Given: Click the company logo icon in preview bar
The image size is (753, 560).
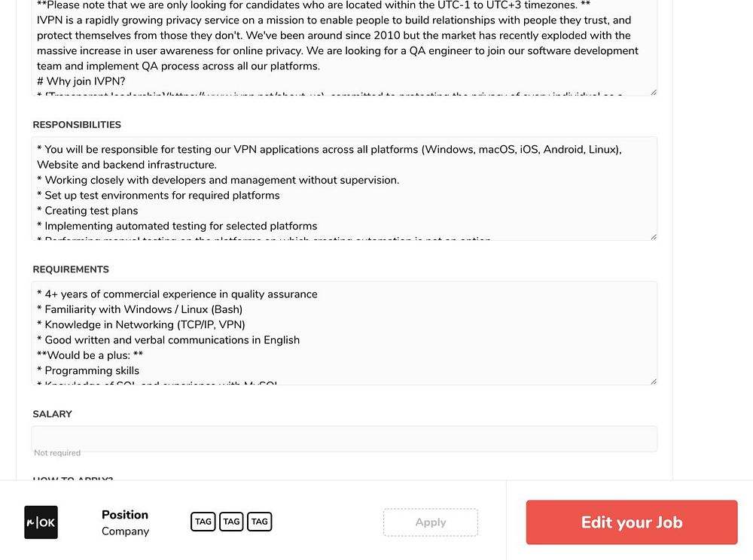Looking at the screenshot, I should (x=41, y=522).
